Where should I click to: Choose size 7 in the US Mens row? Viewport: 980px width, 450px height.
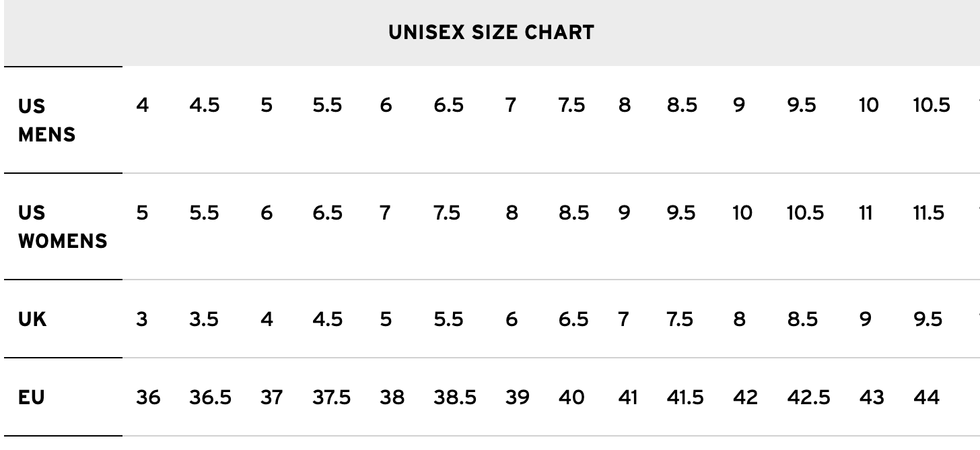coord(511,105)
